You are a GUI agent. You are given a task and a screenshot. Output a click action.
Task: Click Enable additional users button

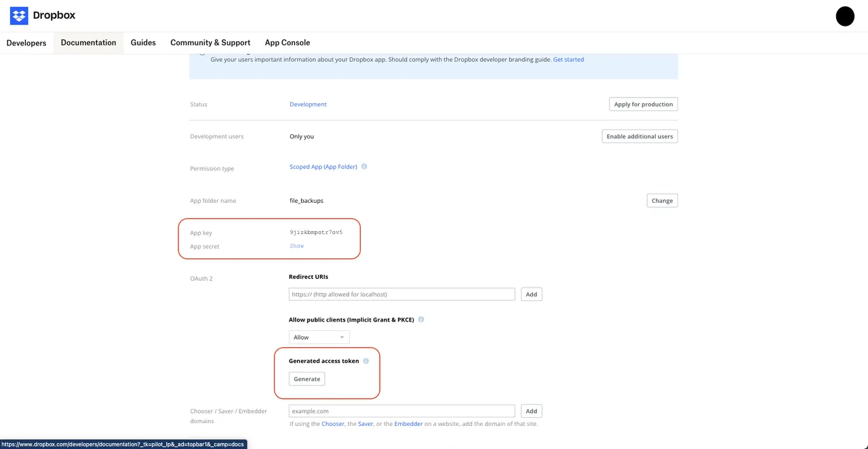[x=639, y=136]
